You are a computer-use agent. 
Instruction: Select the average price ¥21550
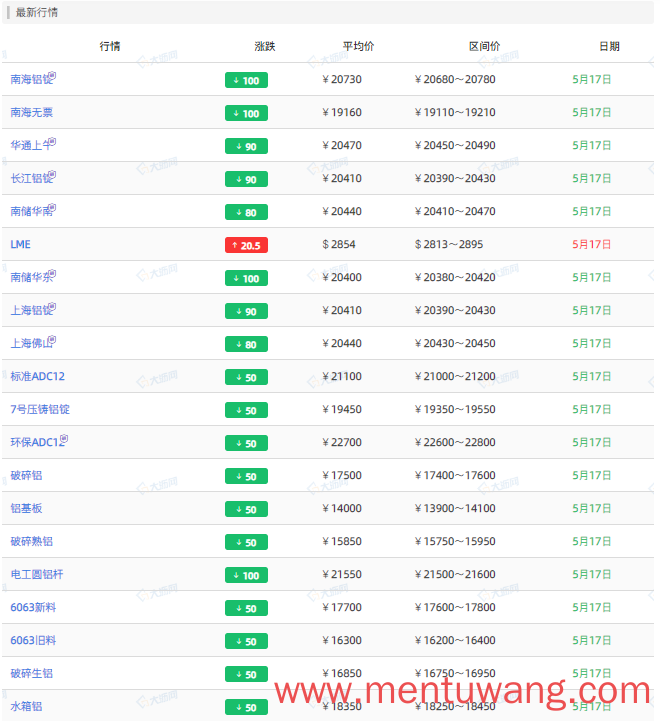[x=342, y=574]
